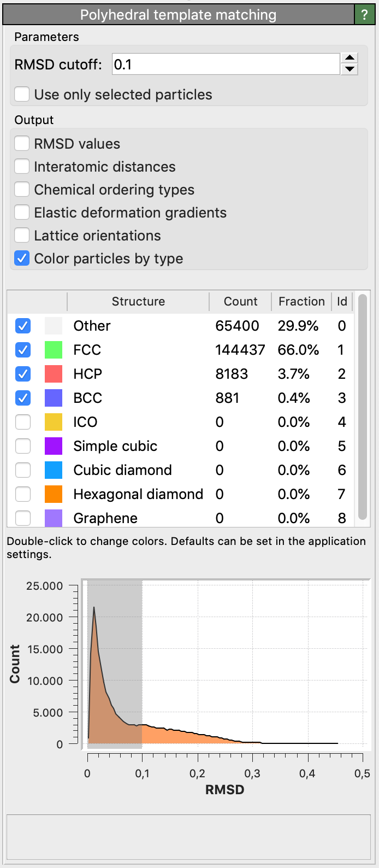Screen dimensions: 379x868
Task: Click the Structure column header
Action: tap(138, 301)
